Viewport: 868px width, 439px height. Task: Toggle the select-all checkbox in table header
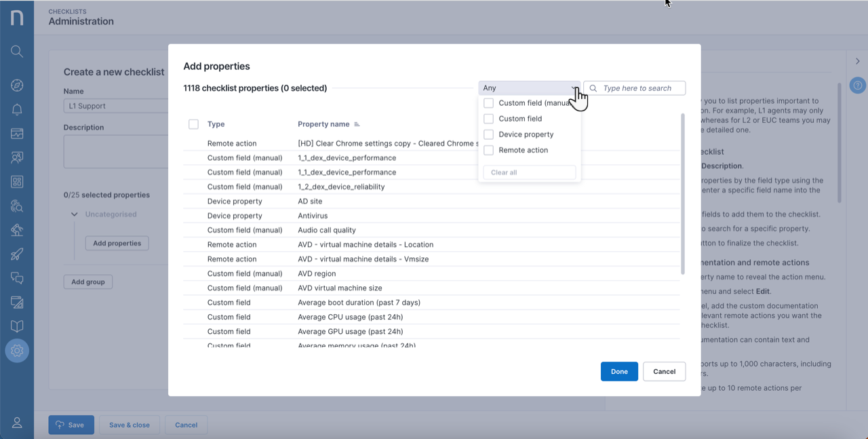[x=193, y=124]
